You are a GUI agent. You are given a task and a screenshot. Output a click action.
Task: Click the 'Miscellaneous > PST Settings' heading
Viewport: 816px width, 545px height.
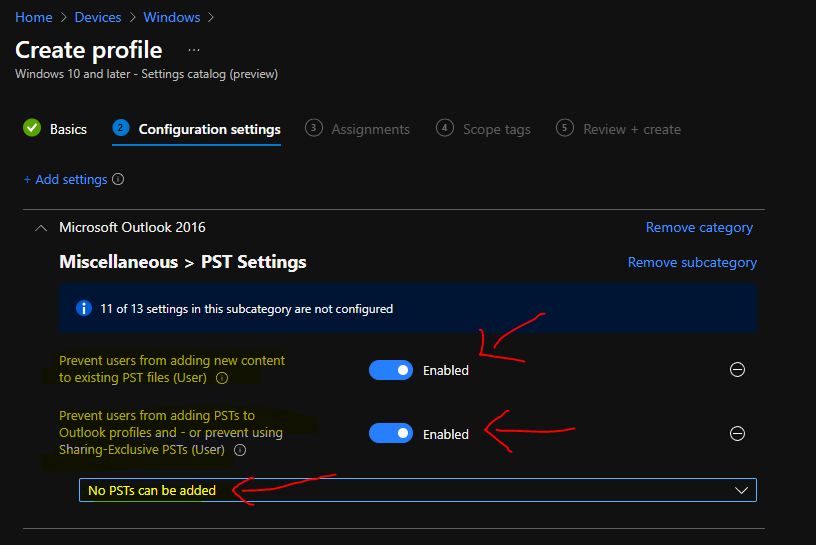183,262
